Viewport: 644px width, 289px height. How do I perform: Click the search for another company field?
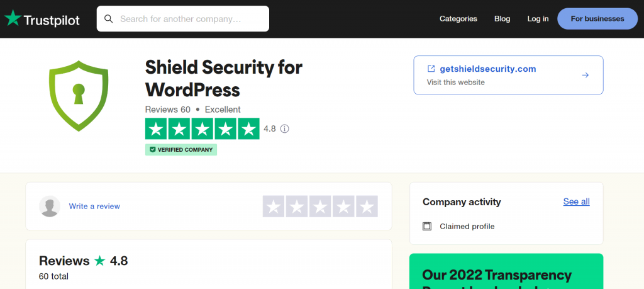[x=189, y=19]
